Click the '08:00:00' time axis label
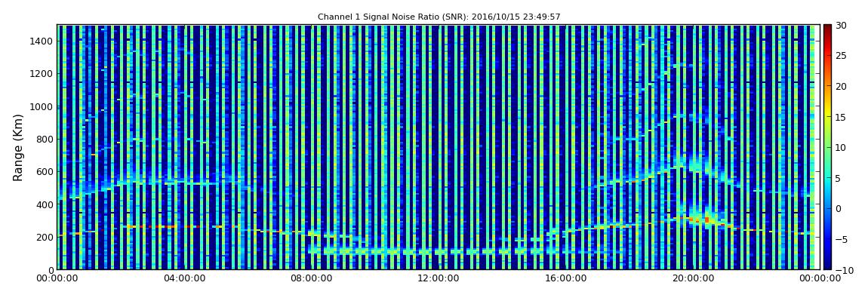868x307 pixels. coord(312,279)
